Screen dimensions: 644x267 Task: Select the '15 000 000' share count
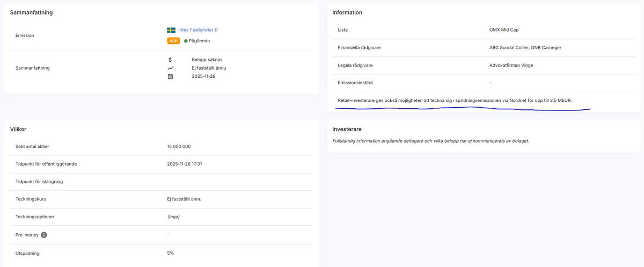[x=179, y=146]
